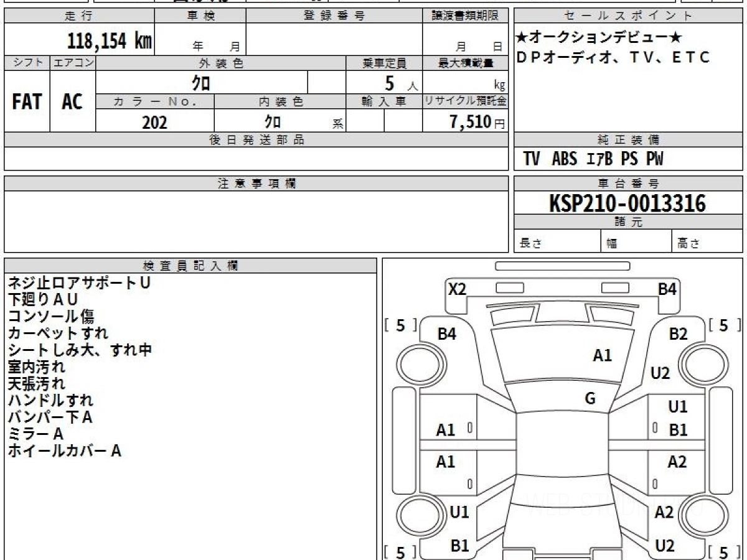This screenshot has width=747, height=560.
Task: Click the color number 202
Action: [154, 122]
